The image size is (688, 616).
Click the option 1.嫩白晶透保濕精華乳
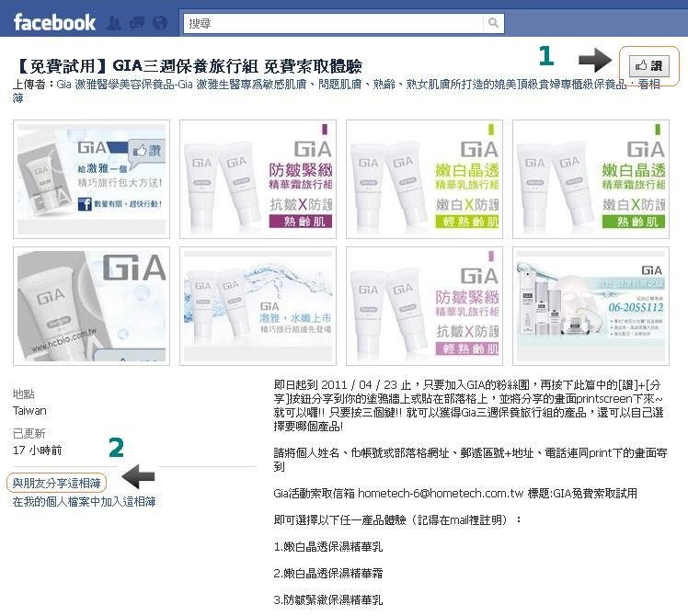point(328,547)
